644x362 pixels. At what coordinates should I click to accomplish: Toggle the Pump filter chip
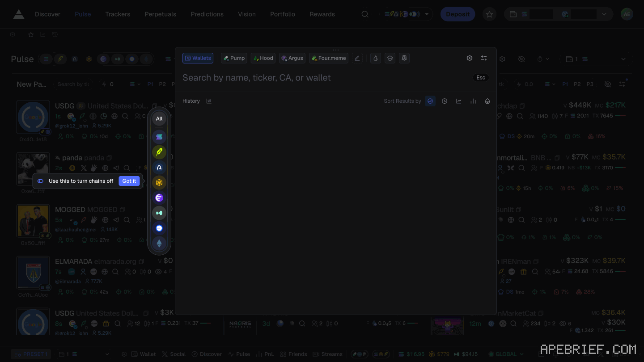[234, 58]
